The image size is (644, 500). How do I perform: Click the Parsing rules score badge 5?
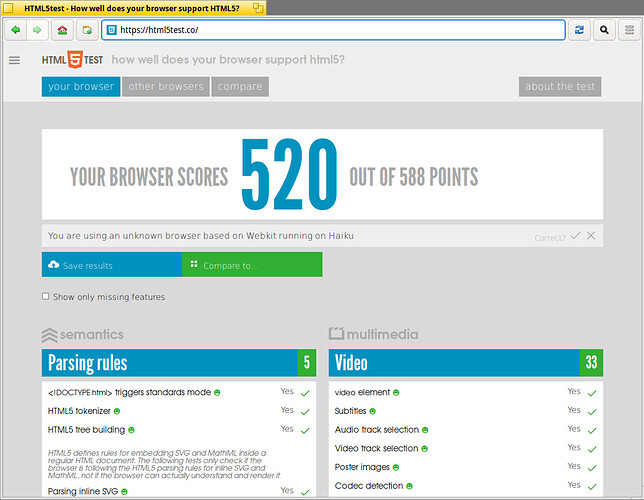[307, 363]
